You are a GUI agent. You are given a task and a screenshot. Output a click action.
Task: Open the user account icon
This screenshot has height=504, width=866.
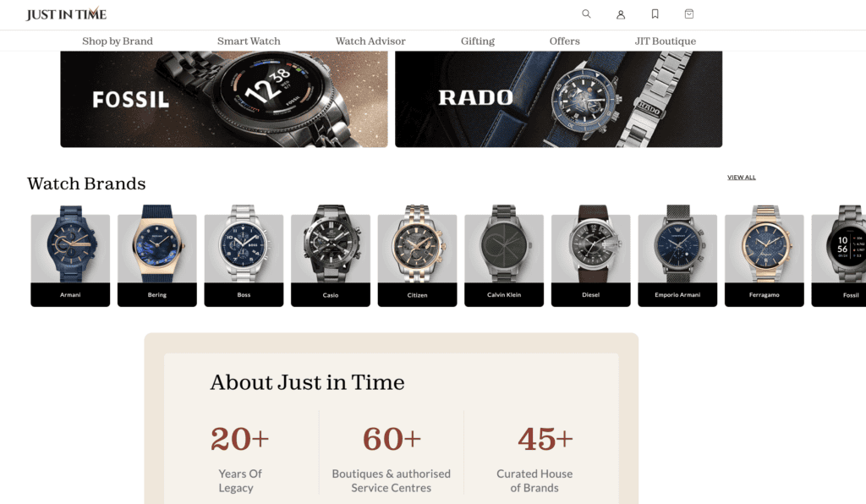[x=621, y=14]
